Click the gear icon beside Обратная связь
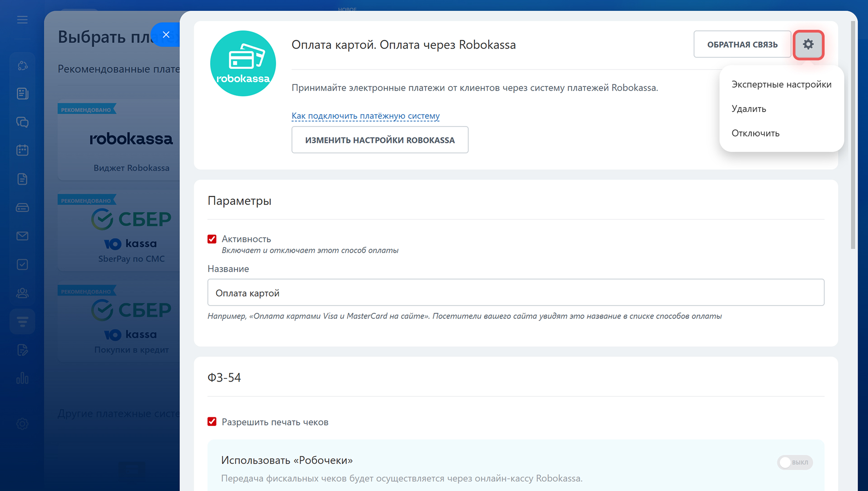 point(808,44)
